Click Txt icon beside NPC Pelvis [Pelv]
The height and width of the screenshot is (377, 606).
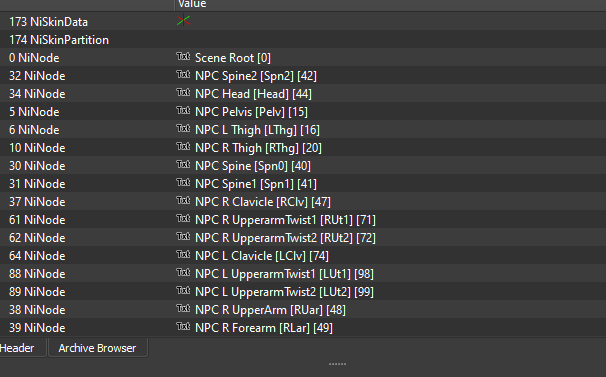tap(183, 111)
